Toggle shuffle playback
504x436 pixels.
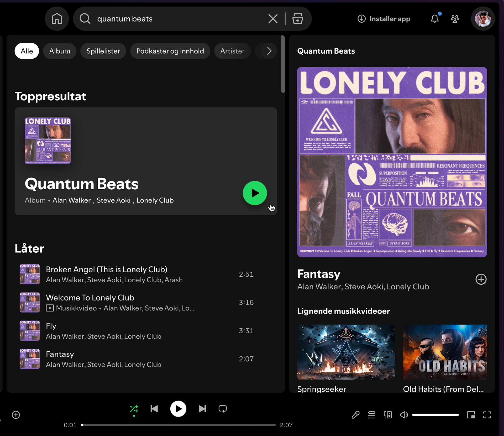134,409
